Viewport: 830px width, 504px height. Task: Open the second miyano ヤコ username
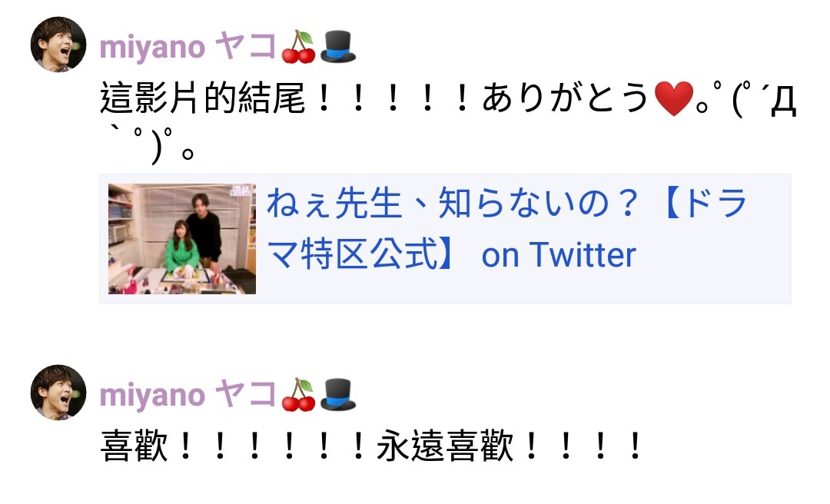pyautogui.click(x=188, y=394)
